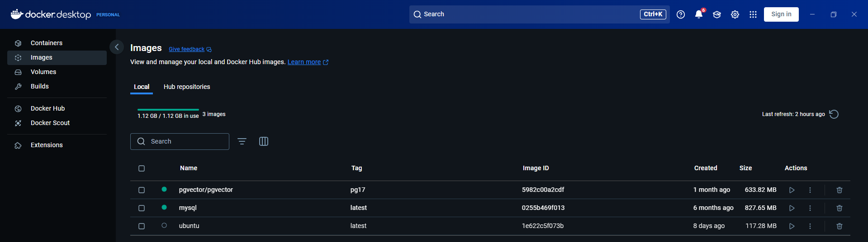Select Builds in the sidebar
Viewport: 868px width, 242px height.
coord(57,87)
